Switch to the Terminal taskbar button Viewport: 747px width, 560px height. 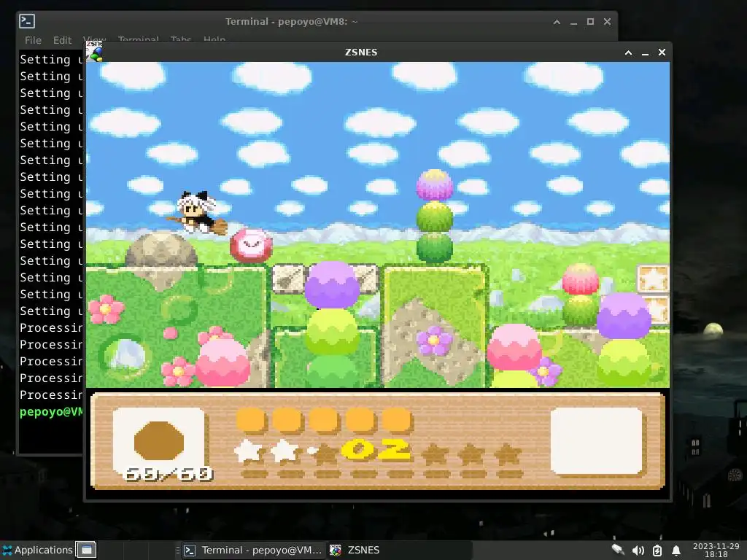[x=253, y=550]
